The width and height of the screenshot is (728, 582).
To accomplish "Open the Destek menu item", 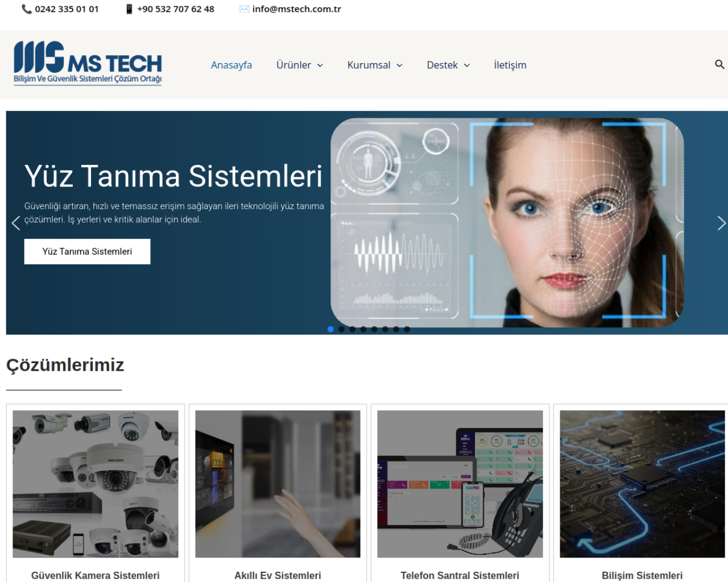I will pyautogui.click(x=442, y=65).
